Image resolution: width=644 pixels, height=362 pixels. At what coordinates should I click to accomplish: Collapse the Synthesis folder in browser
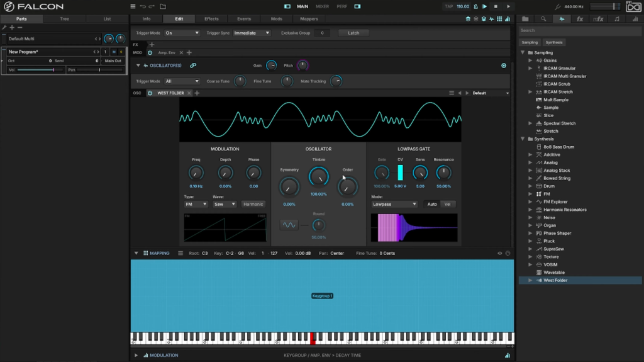(x=523, y=139)
